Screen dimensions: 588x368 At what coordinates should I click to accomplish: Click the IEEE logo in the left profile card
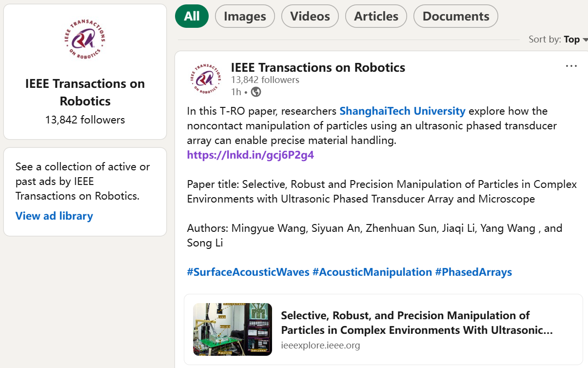click(85, 40)
